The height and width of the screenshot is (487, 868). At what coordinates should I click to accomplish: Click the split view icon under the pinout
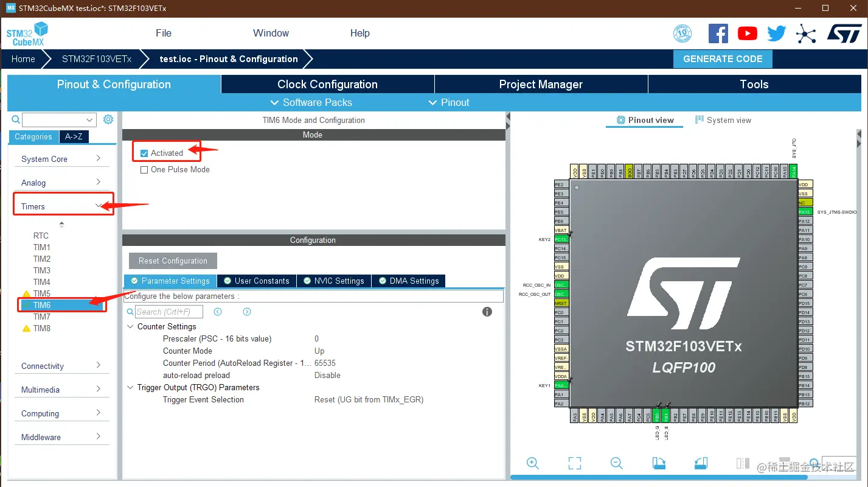(743, 463)
